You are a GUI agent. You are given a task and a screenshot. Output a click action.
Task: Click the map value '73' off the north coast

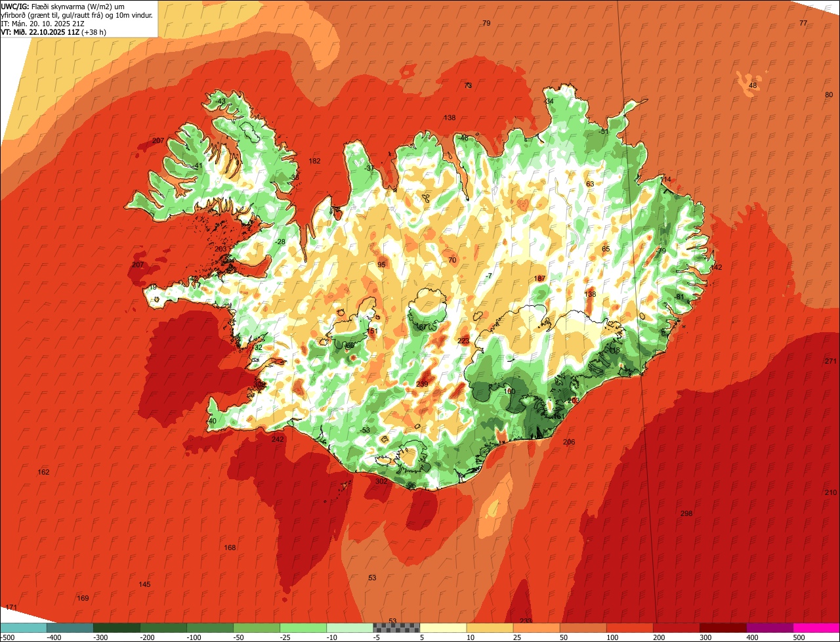(468, 85)
